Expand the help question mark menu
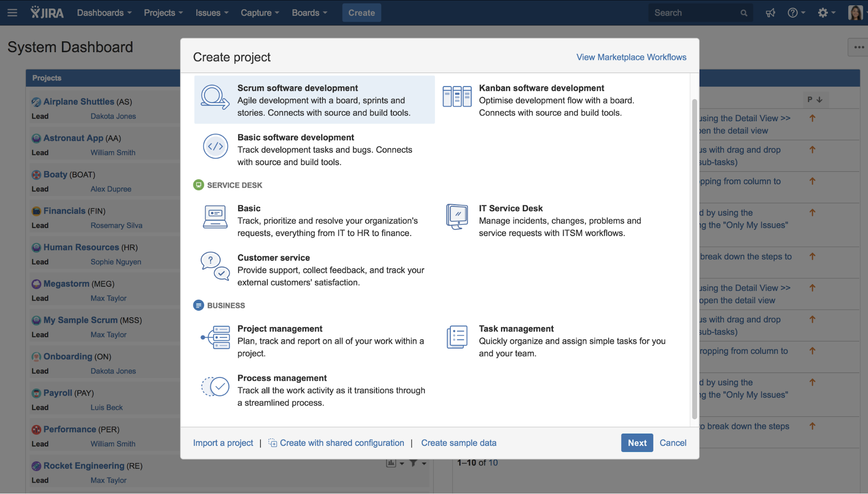The image size is (868, 494). point(796,13)
